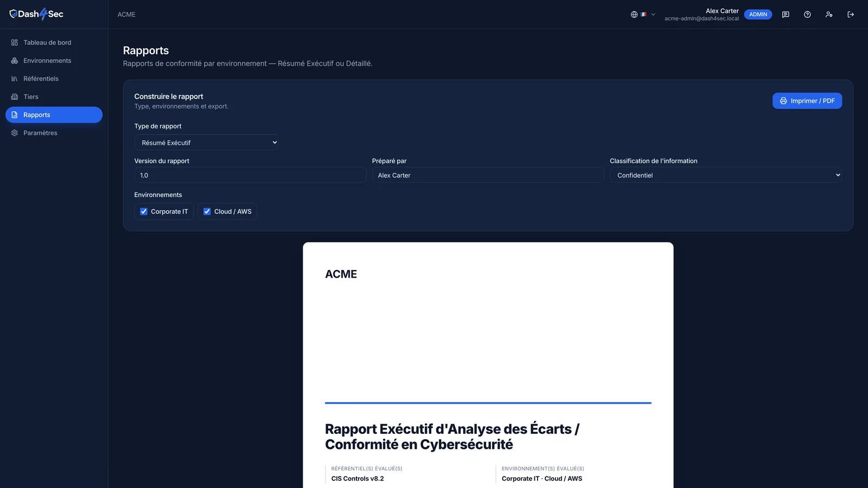Uncheck the Corporate IT checkbox
The height and width of the screenshot is (488, 868).
tap(144, 211)
